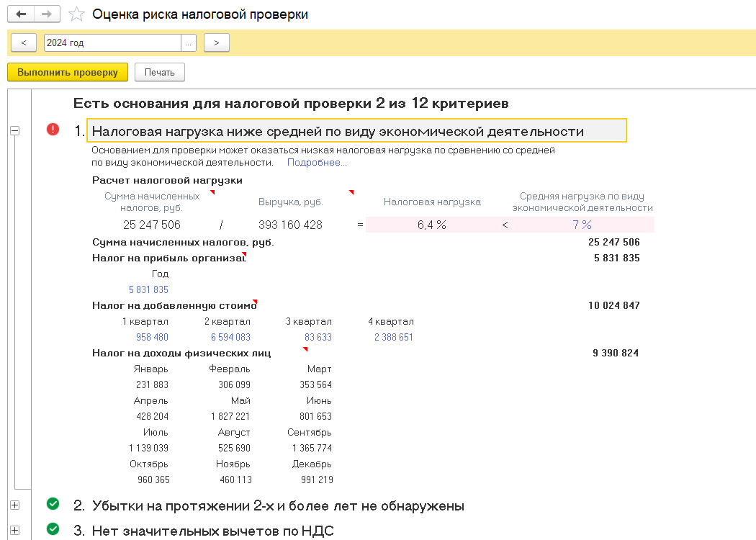Click the forward navigation arrow
Image resolution: width=756 pixels, height=540 pixels.
point(47,14)
